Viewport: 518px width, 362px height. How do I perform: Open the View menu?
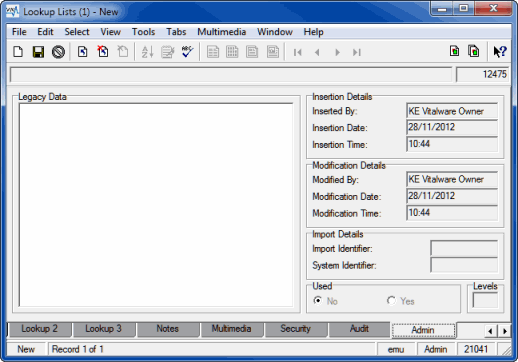pos(111,32)
